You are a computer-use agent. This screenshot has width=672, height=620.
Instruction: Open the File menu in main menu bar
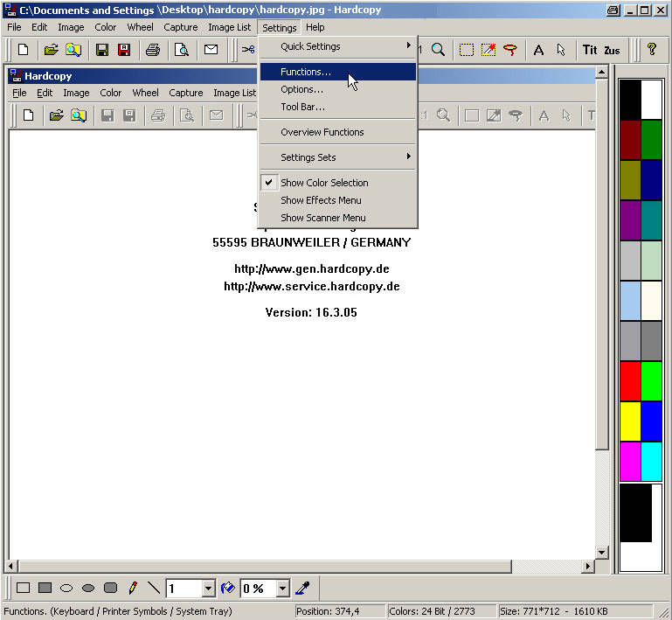(14, 27)
